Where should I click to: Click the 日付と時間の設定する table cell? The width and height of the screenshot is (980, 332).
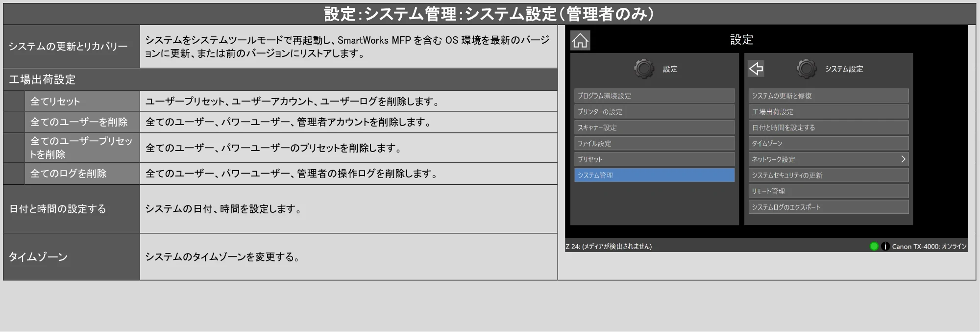72,209
